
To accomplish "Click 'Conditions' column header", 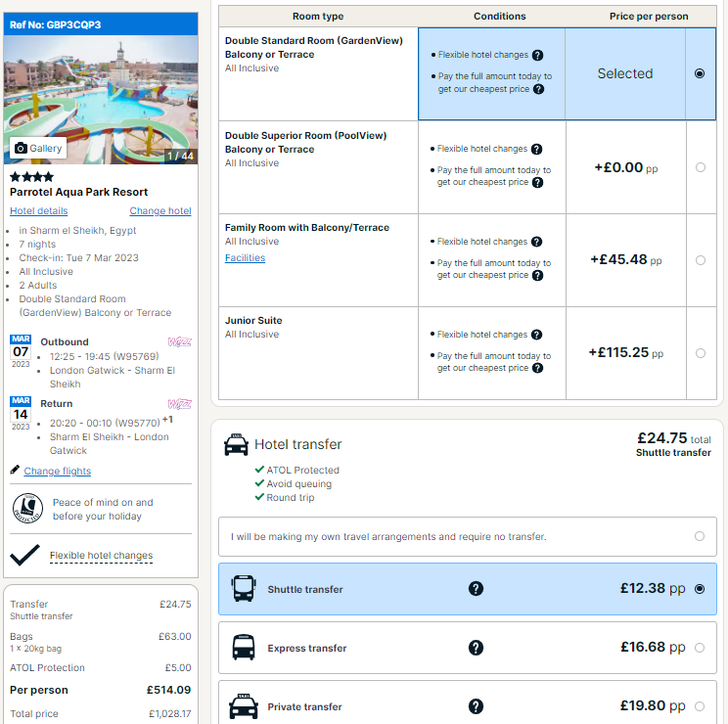I will 500,17.
